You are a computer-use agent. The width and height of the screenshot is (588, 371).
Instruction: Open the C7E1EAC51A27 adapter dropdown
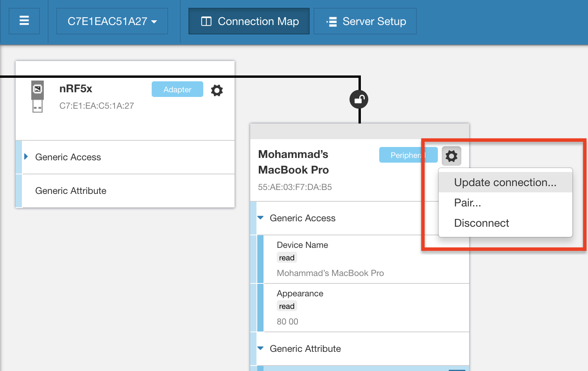pyautogui.click(x=112, y=21)
